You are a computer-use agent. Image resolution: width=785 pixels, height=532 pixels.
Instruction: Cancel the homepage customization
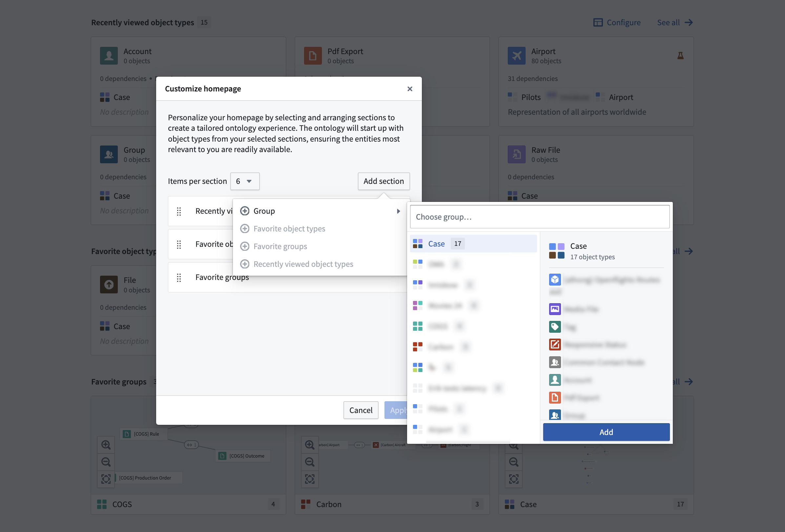tap(361, 410)
